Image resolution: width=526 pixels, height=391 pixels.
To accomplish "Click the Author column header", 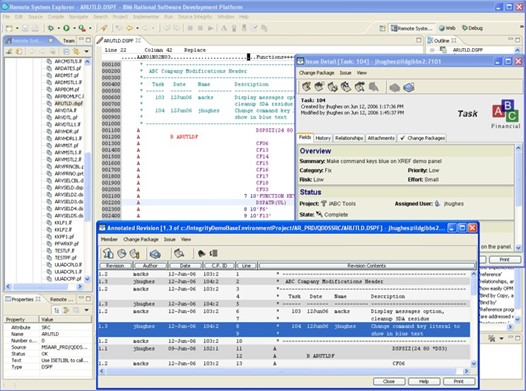I will pyautogui.click(x=150, y=266).
